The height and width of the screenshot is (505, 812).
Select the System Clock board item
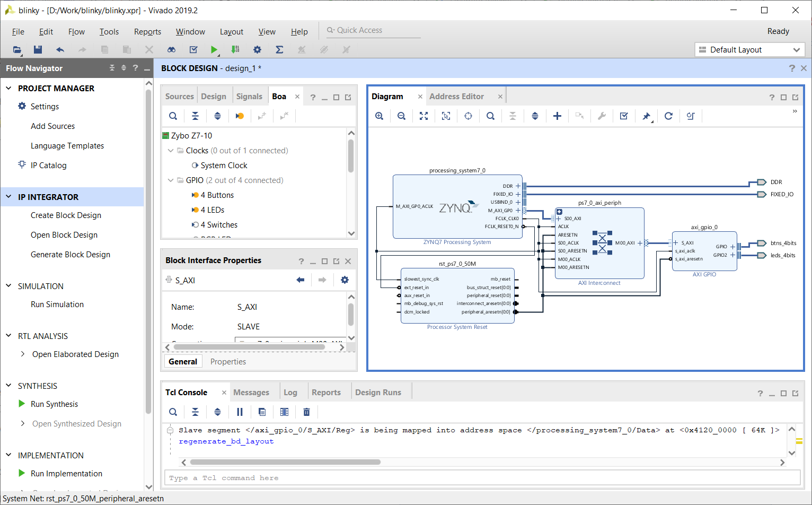224,165
